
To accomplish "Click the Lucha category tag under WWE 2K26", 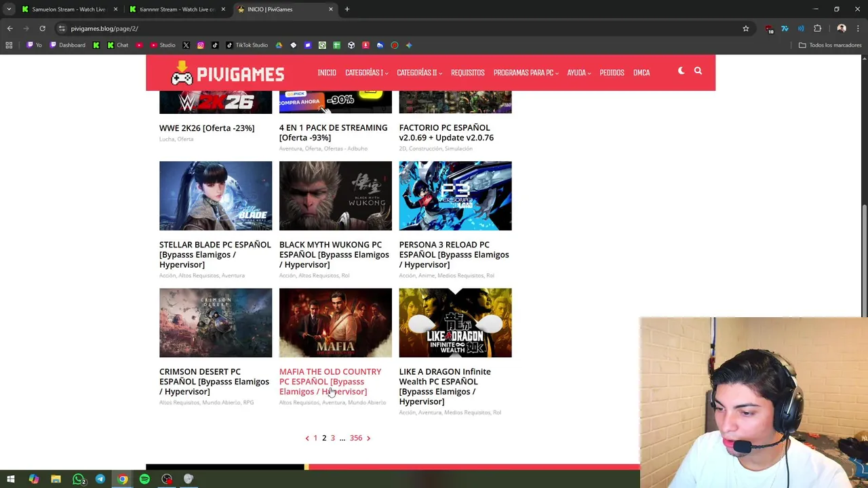I will click(166, 139).
